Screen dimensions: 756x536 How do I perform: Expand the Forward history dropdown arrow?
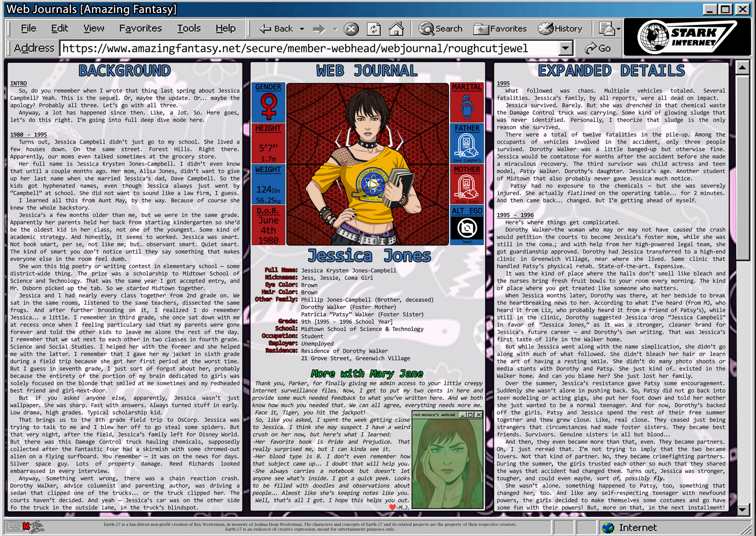[335, 29]
